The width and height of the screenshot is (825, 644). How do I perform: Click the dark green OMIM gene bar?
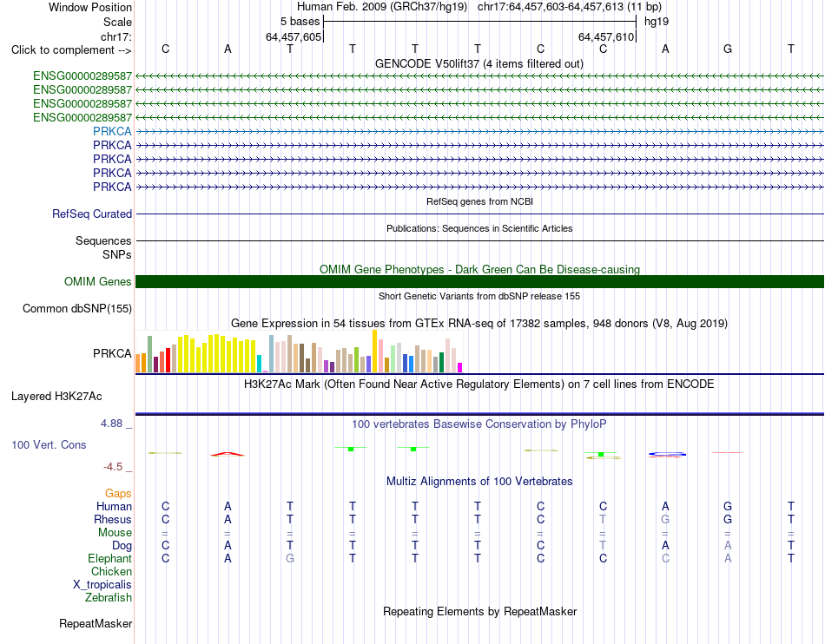point(479,282)
